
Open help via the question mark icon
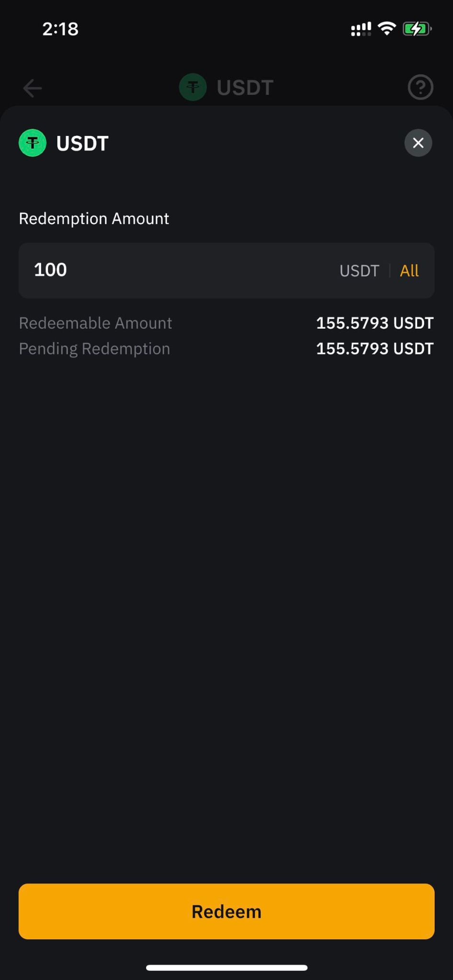tap(420, 87)
